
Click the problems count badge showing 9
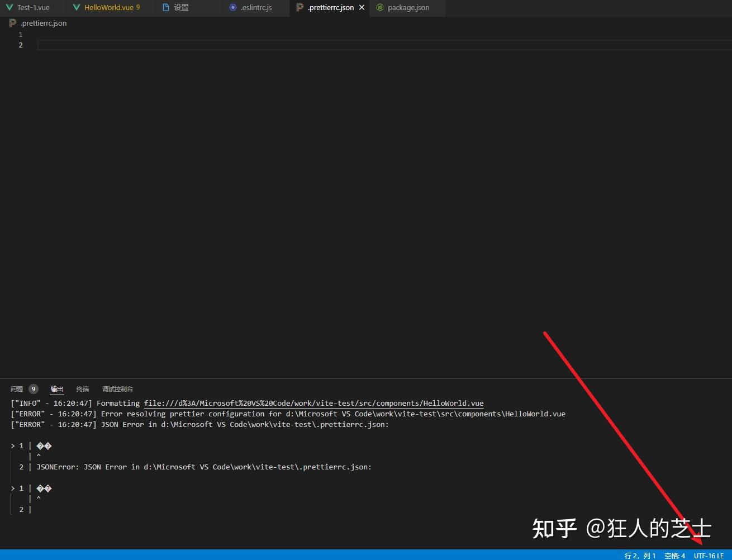[x=33, y=388]
